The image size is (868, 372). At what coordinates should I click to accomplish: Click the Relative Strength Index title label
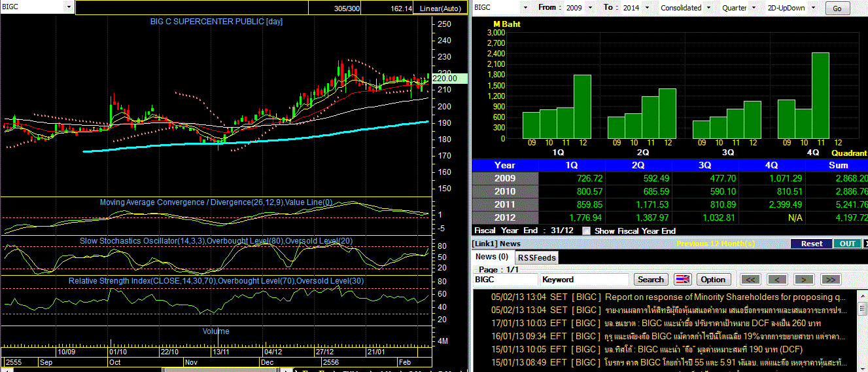tap(216, 281)
